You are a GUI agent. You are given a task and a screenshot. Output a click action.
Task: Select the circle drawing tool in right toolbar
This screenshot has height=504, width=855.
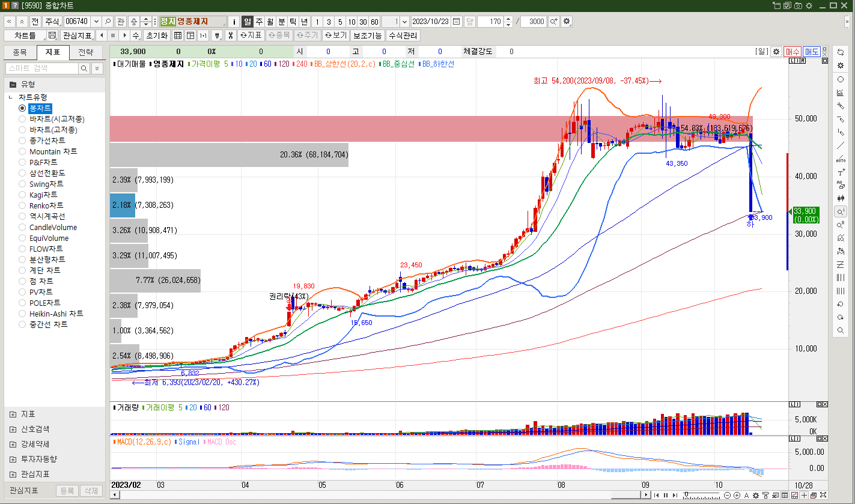point(840,79)
